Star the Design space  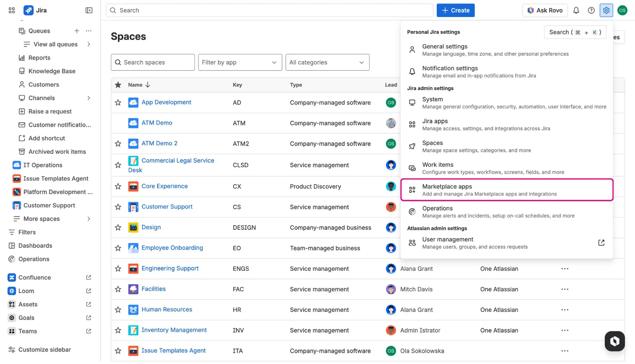pyautogui.click(x=118, y=227)
